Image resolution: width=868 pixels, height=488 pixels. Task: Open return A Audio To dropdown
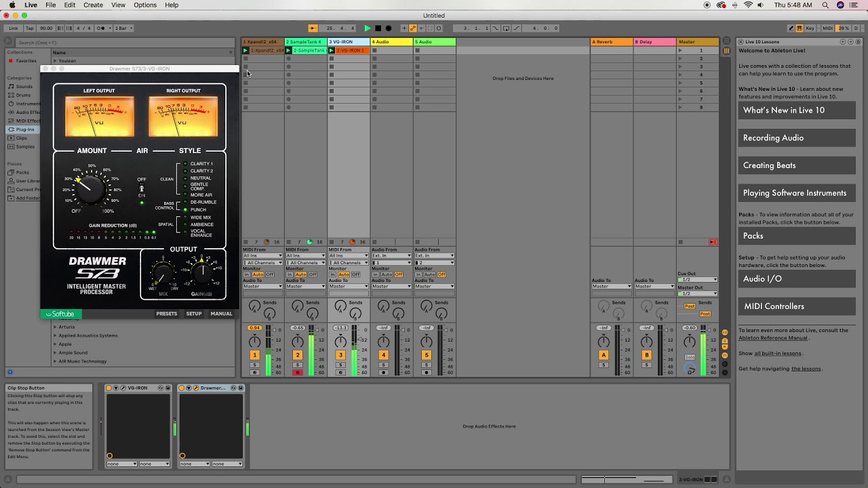(x=612, y=286)
